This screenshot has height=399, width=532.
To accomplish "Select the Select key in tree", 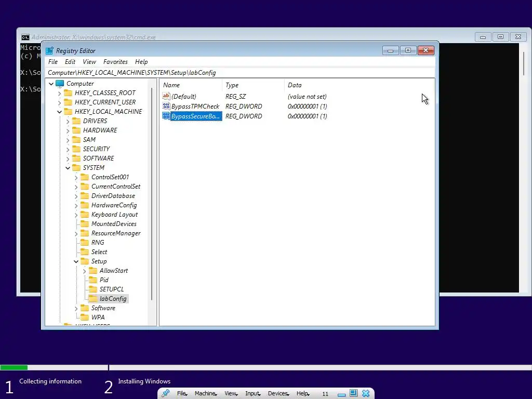I will [x=99, y=252].
